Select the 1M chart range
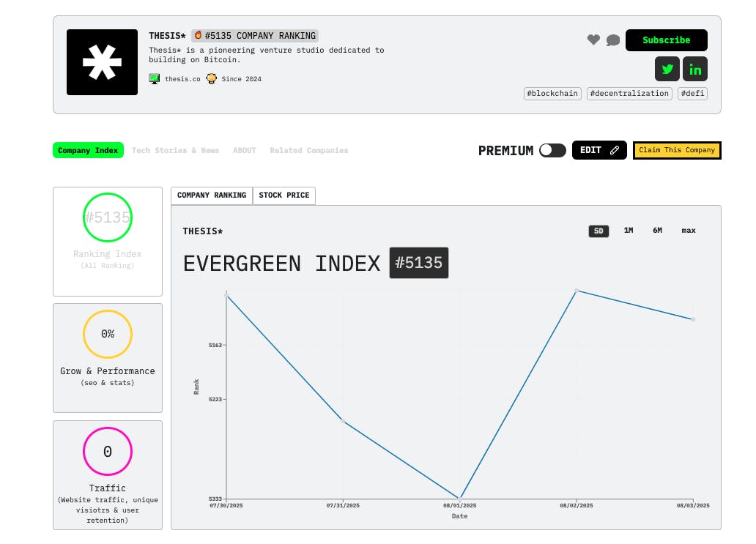This screenshot has height=544, width=756. [629, 231]
